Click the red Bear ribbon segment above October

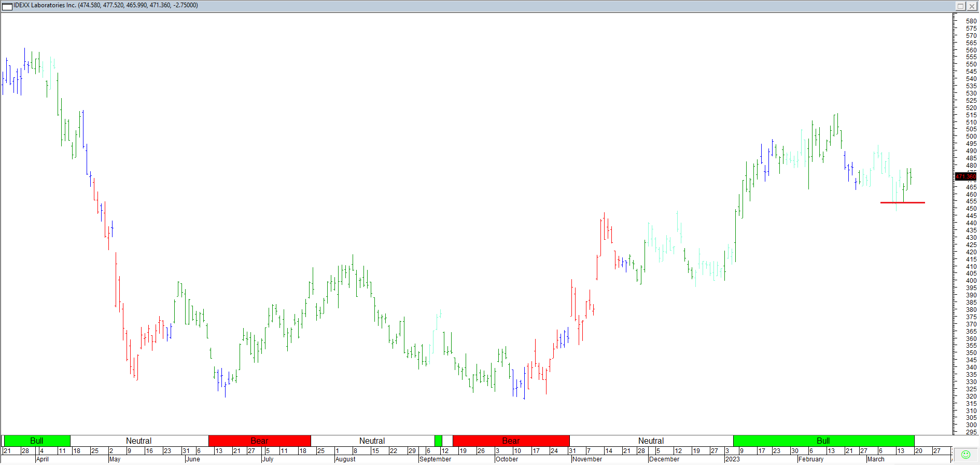coord(511,441)
